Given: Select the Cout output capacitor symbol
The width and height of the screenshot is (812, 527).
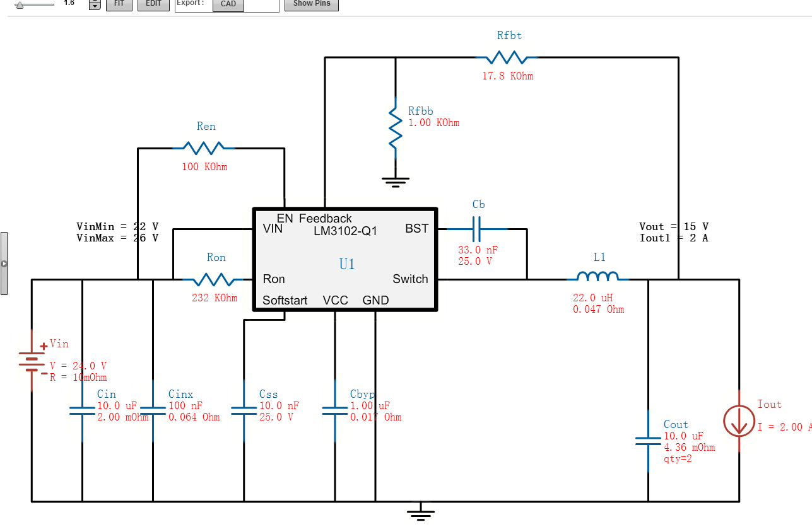Looking at the screenshot, I should tap(648, 441).
